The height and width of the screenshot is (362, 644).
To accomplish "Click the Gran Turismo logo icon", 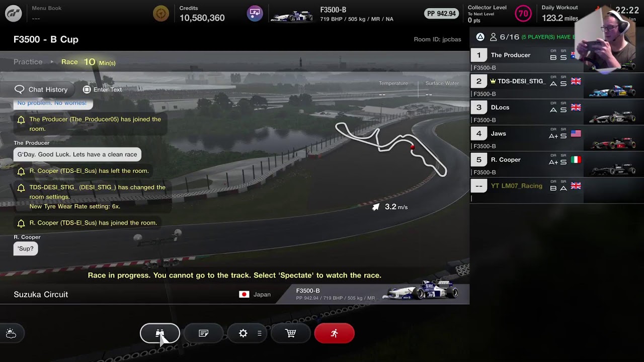I will point(14,14).
